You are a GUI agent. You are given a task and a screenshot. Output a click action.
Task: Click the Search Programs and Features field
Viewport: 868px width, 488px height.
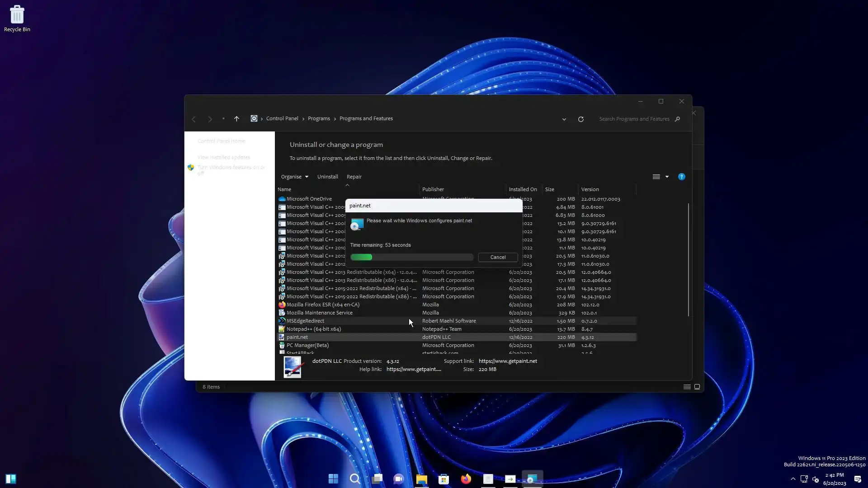point(634,119)
